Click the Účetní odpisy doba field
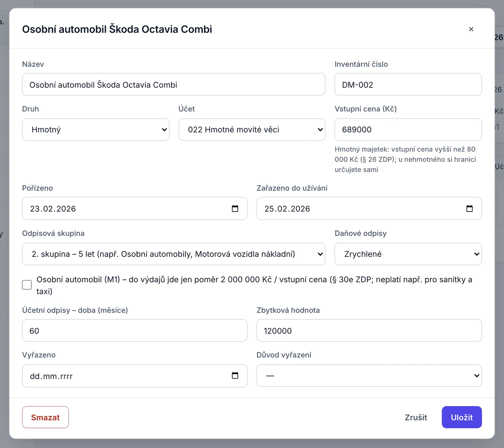The image size is (504, 448). click(x=135, y=330)
